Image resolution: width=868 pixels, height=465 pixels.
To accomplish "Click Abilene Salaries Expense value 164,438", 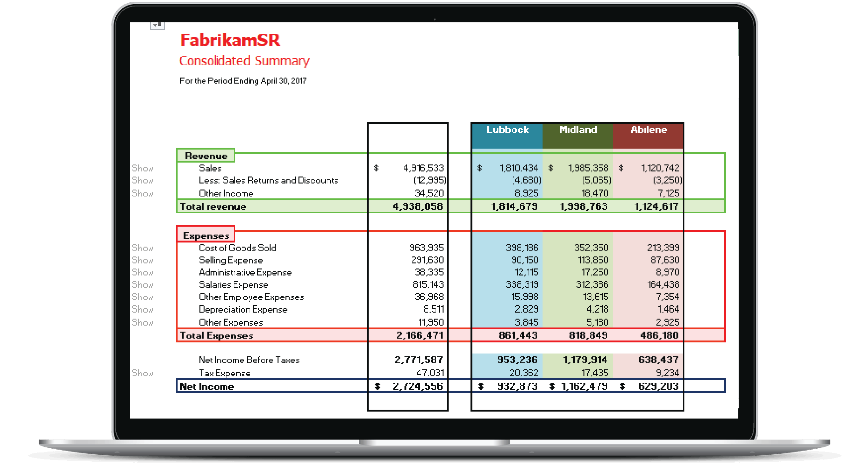I will 663,285.
